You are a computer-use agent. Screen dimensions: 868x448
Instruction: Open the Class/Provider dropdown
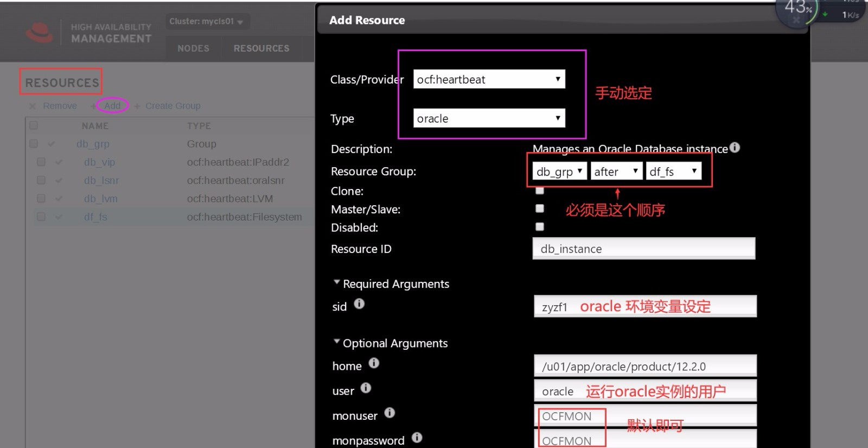click(x=489, y=79)
